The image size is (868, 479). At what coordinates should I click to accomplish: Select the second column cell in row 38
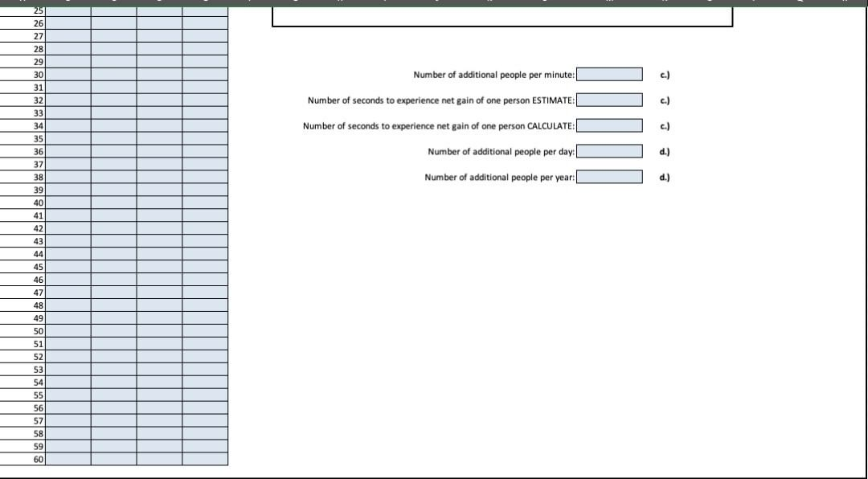(113, 178)
